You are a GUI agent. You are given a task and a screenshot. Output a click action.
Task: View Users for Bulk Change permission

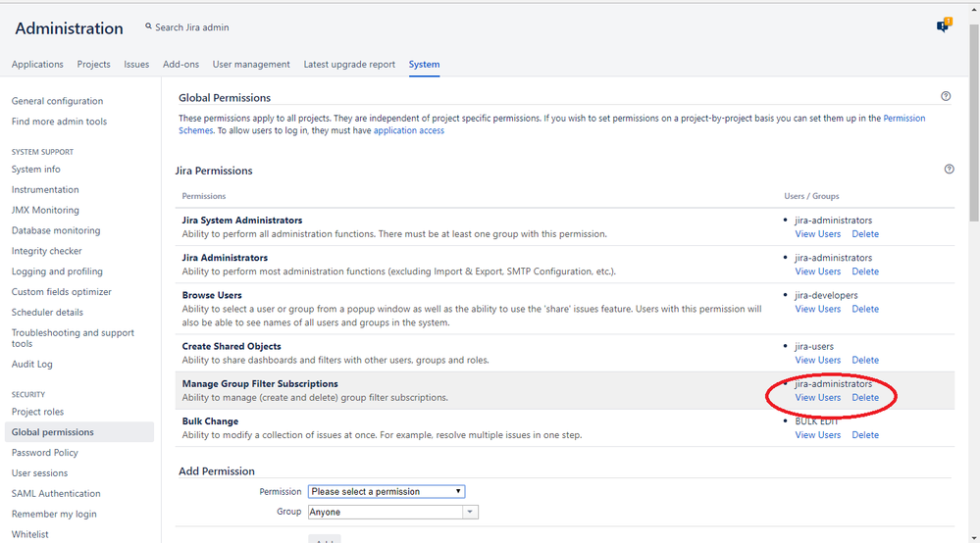click(817, 435)
